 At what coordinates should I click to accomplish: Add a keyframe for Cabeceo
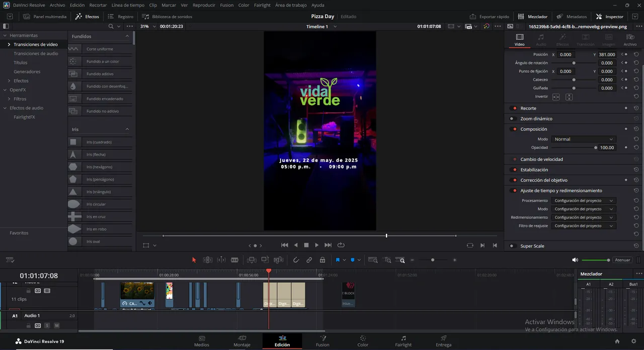tap(626, 79)
